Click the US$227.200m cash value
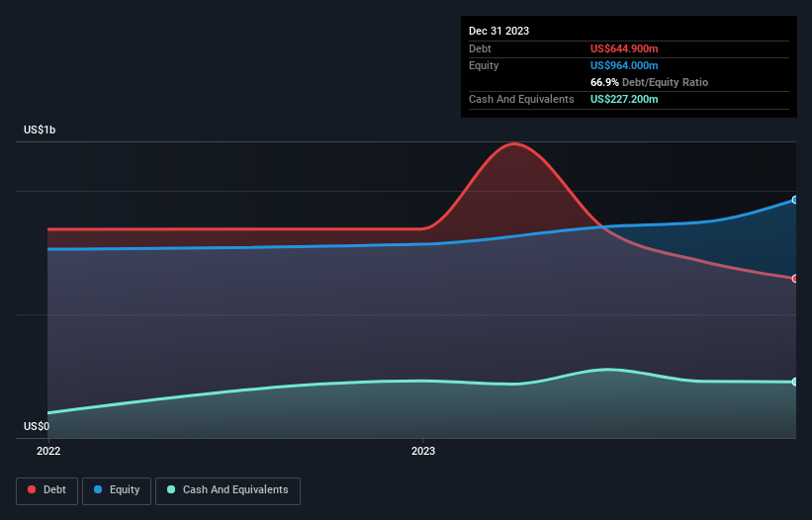The height and width of the screenshot is (520, 812). 624,99
